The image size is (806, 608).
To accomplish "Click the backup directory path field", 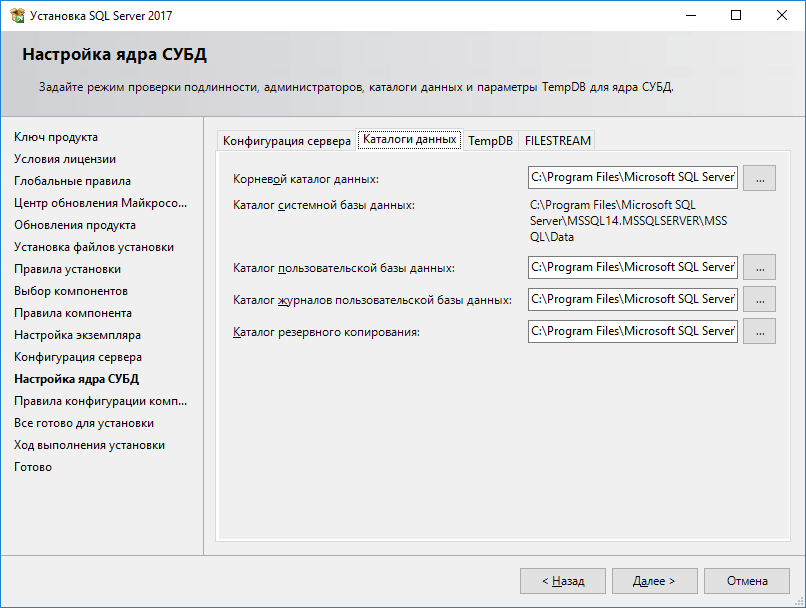I will tap(632, 331).
